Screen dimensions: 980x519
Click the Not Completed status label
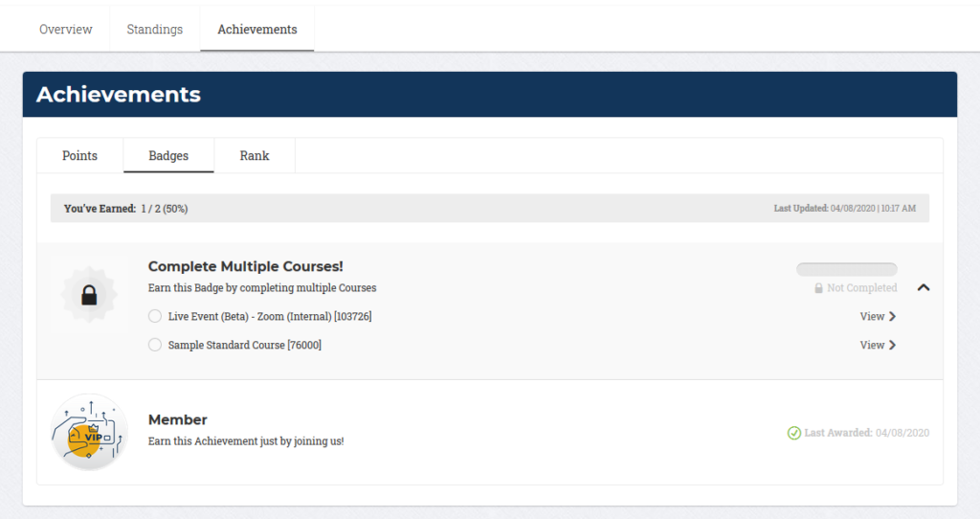coord(862,287)
